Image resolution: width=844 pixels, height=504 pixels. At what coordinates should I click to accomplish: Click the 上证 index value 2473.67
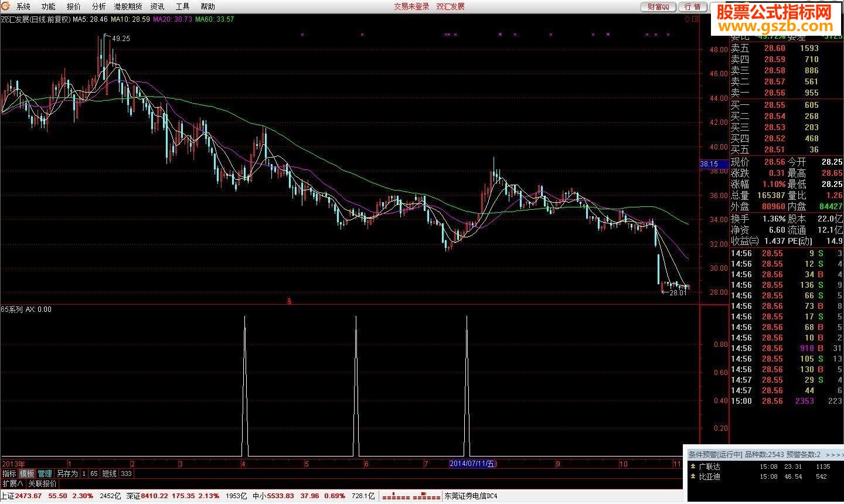coord(28,496)
